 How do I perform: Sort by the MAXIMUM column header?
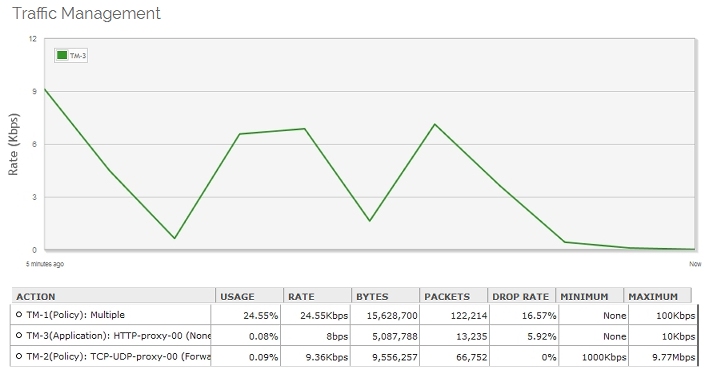pos(658,296)
